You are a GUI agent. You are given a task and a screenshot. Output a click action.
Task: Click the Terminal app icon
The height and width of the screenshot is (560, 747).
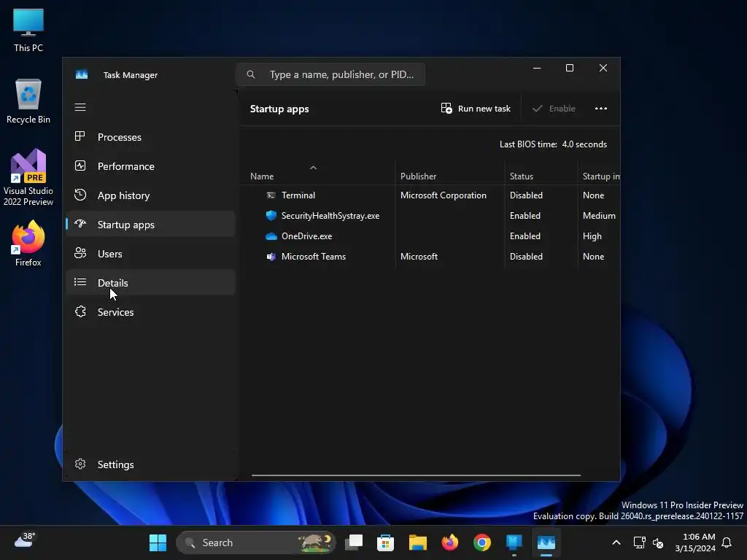[x=271, y=195]
